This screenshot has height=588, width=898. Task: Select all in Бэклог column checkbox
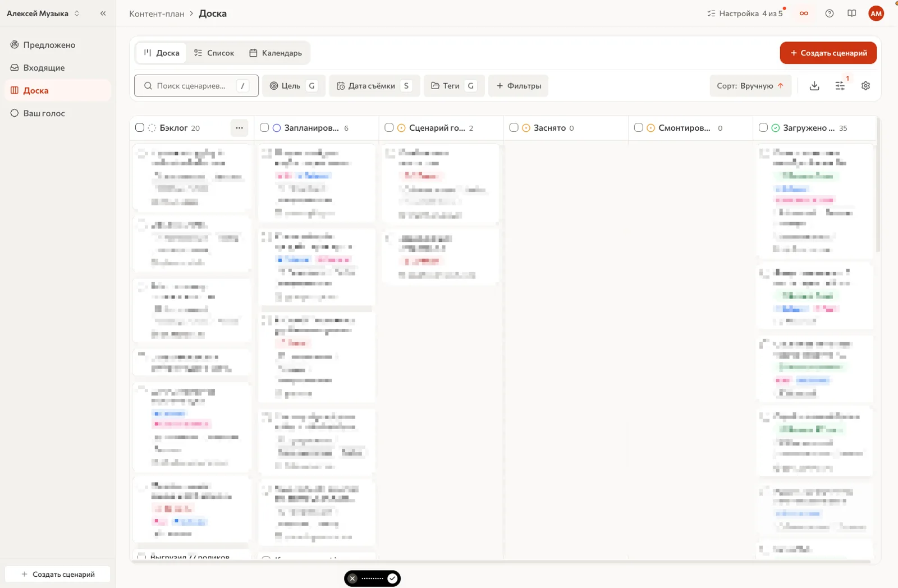(140, 128)
